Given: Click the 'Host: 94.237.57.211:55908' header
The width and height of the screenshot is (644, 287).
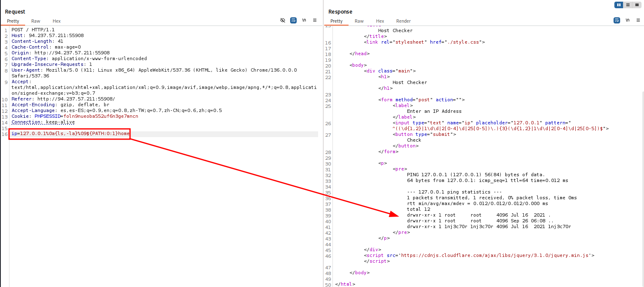Looking at the screenshot, I should point(47,35).
